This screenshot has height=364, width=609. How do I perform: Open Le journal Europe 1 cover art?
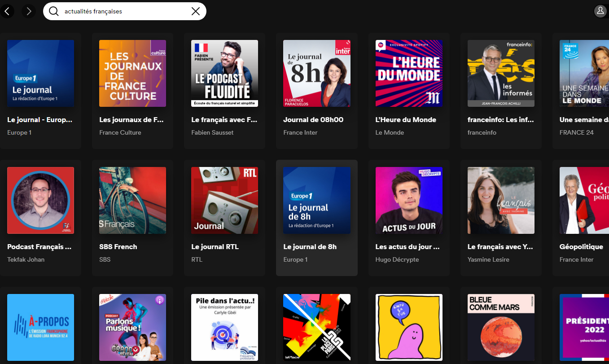tap(41, 74)
